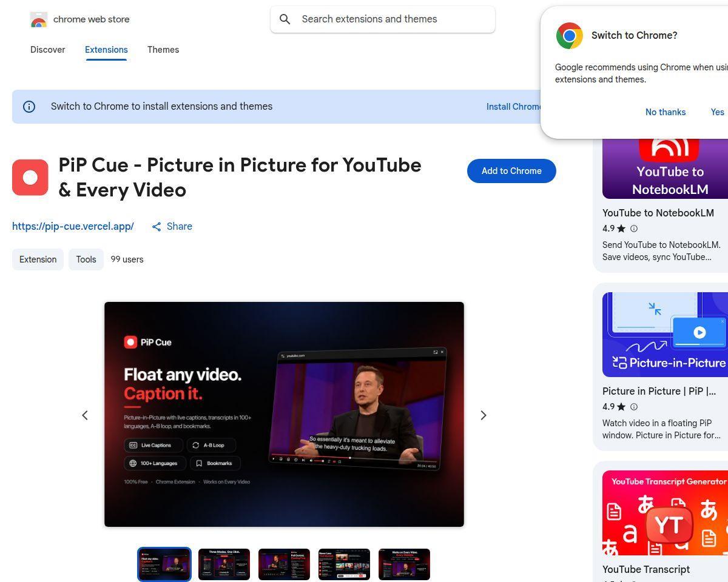The image size is (728, 582).
Task: Open the pip-cue.vercel.app link
Action: [73, 226]
